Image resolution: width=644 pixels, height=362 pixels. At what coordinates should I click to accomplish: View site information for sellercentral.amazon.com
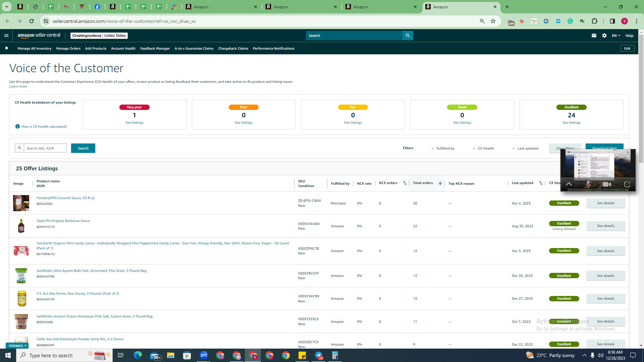(x=46, y=21)
